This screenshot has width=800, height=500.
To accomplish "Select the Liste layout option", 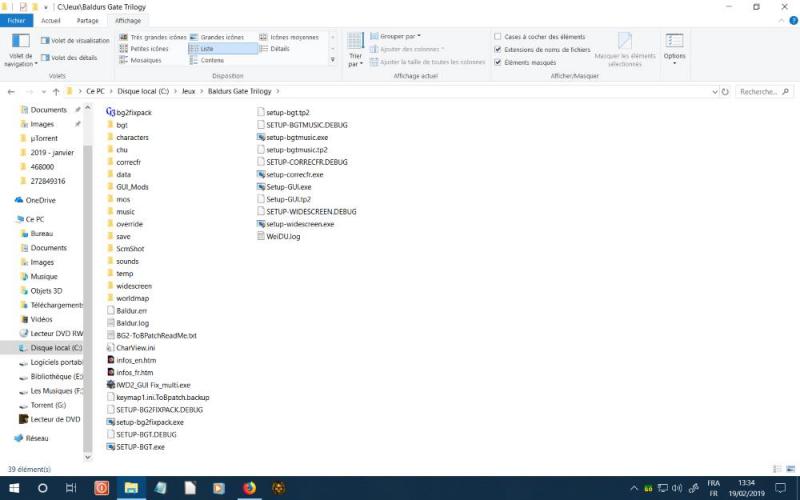I will pyautogui.click(x=223, y=48).
